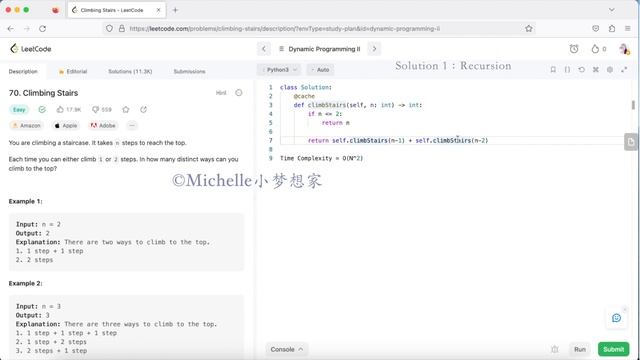This screenshot has width=640, height=360.
Task: Click line number 3 in gutter
Action: (x=270, y=105)
